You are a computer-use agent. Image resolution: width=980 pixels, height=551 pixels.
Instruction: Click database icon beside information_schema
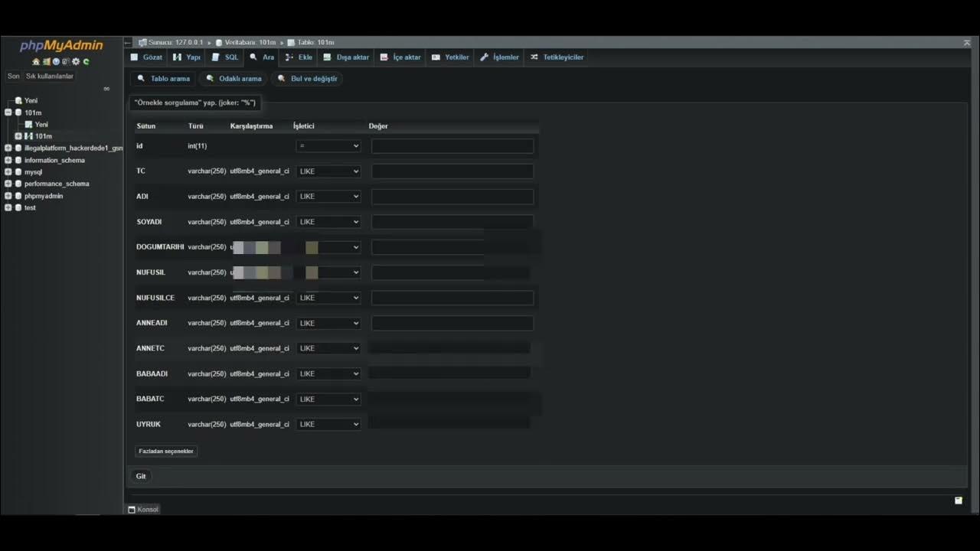point(18,160)
